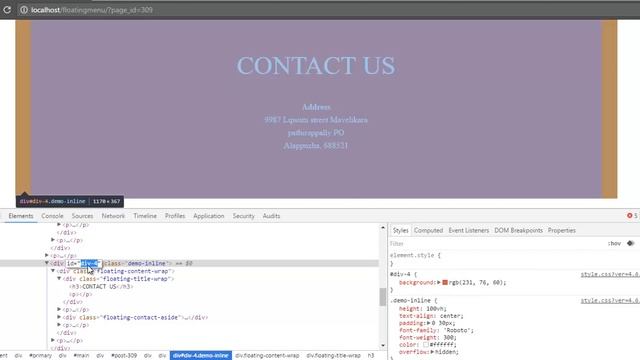Select the Styles sidebar tab
The width and height of the screenshot is (640, 360).
pos(400,231)
